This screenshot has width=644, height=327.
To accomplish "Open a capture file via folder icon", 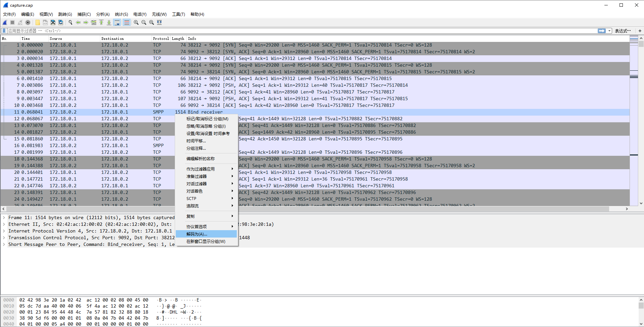I will click(x=38, y=22).
